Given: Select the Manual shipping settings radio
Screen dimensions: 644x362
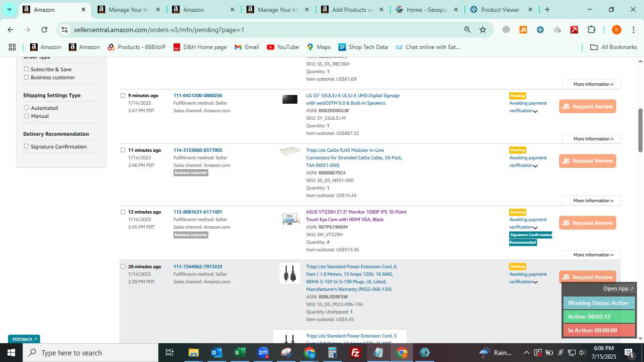Looking at the screenshot, I should 26,116.
